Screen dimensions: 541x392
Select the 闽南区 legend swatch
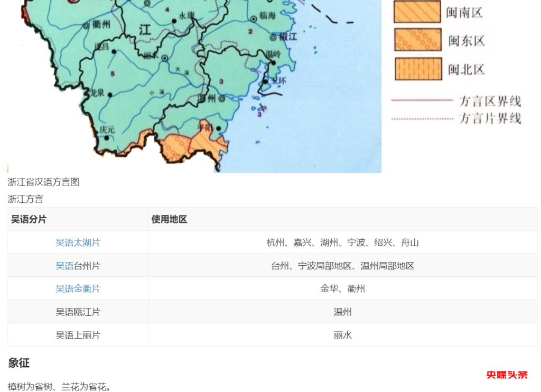click(x=417, y=12)
